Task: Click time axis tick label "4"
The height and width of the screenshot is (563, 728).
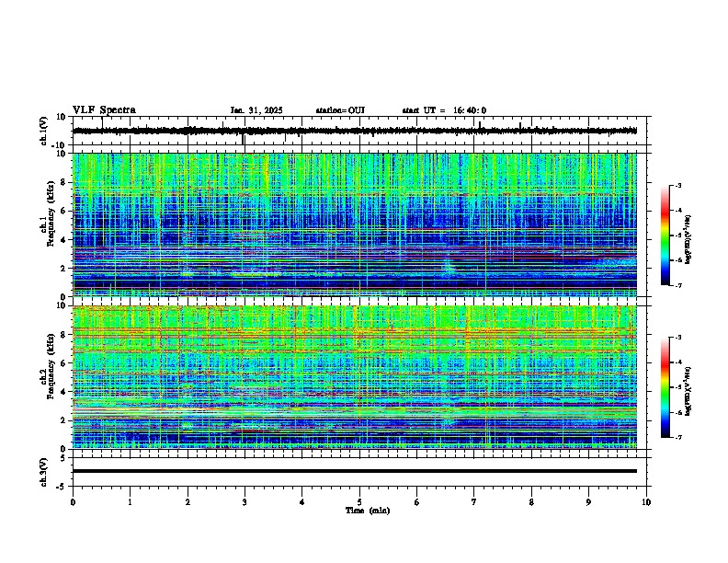Action: 302,502
